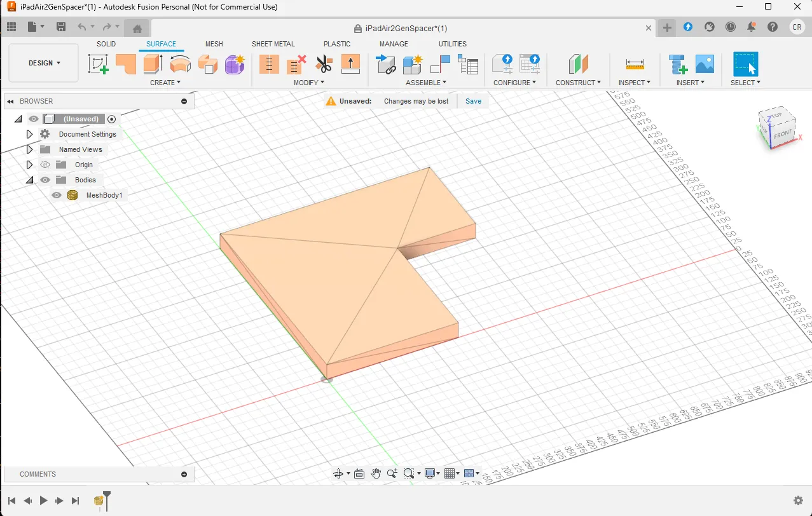Expand the Document Settings tree node

point(29,134)
